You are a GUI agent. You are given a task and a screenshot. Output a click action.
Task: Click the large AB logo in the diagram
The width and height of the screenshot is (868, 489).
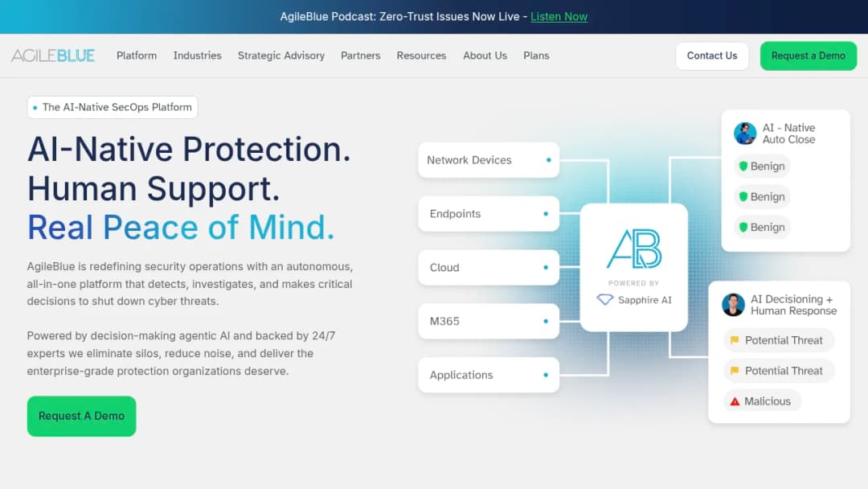[634, 249]
